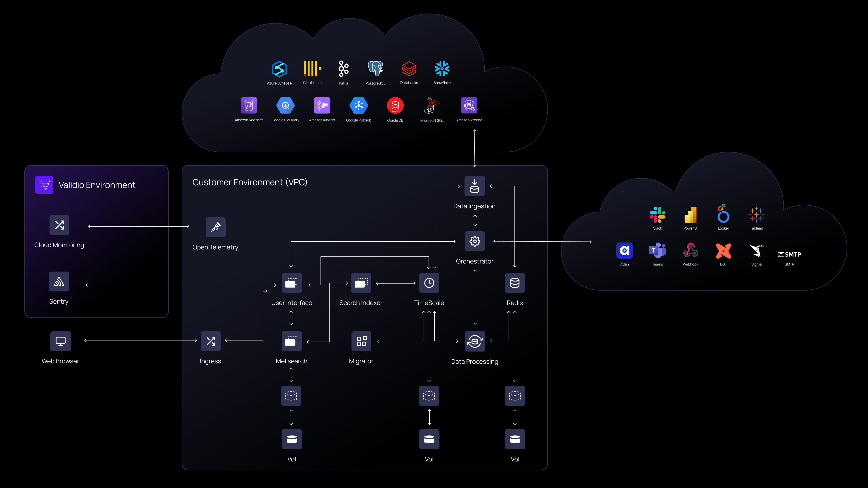Viewport: 868px width, 488px height.
Task: Click the Search Indexer icon
Action: (361, 283)
